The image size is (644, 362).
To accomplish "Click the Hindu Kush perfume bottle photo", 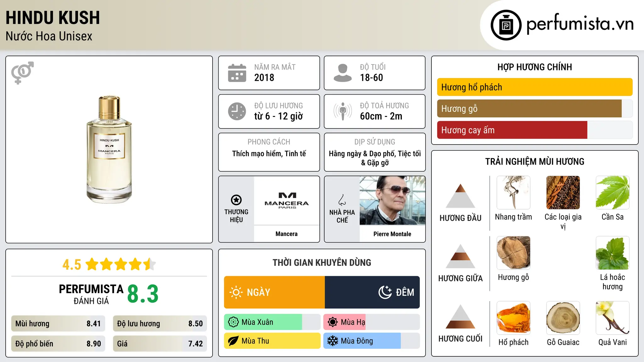I will pyautogui.click(x=109, y=150).
